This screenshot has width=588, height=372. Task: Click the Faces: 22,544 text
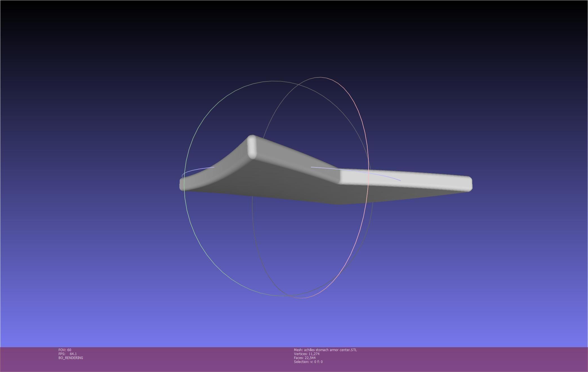pos(305,358)
